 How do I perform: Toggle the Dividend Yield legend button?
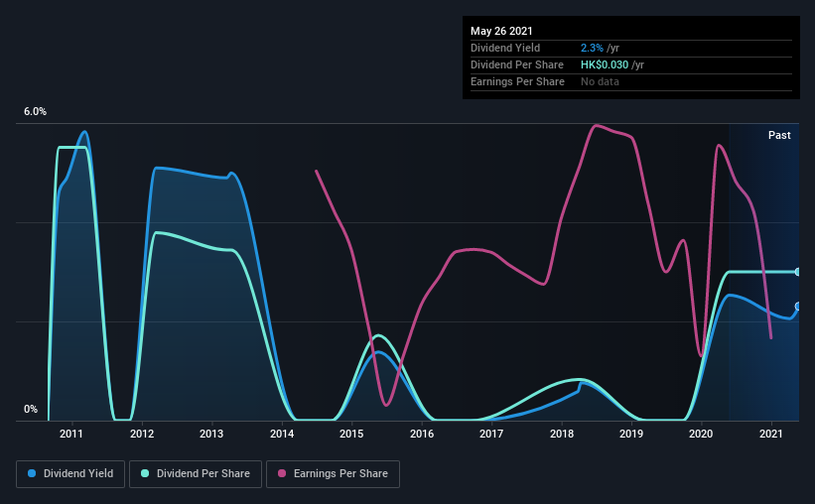tap(70, 474)
